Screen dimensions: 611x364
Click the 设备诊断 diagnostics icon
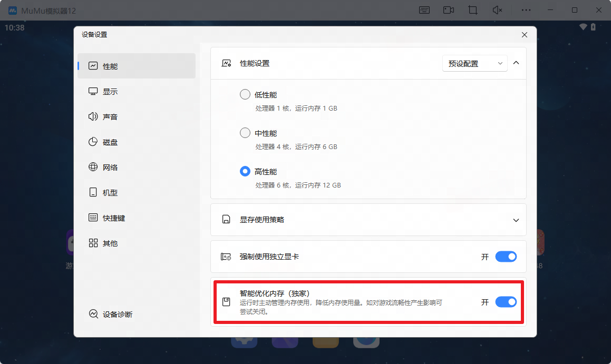[x=93, y=314]
